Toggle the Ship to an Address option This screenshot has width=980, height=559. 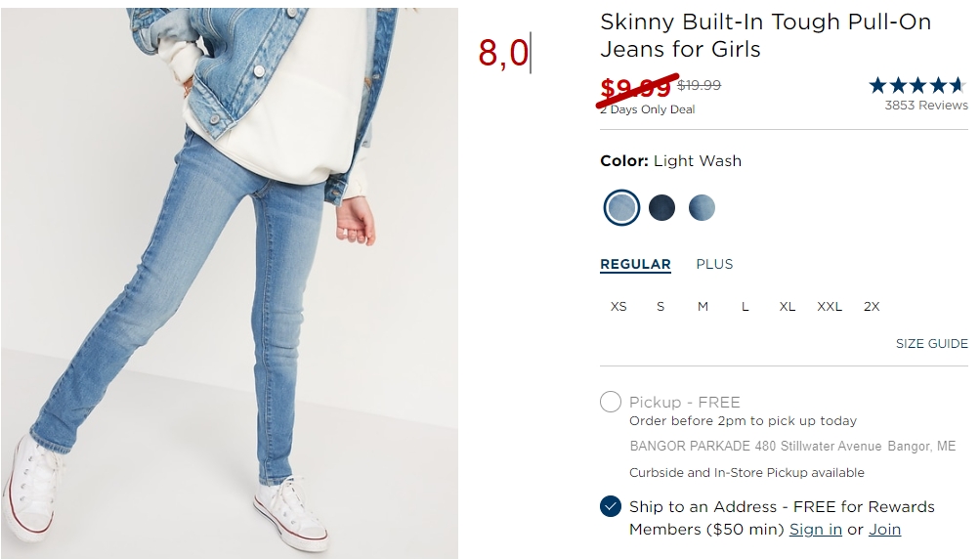(611, 506)
